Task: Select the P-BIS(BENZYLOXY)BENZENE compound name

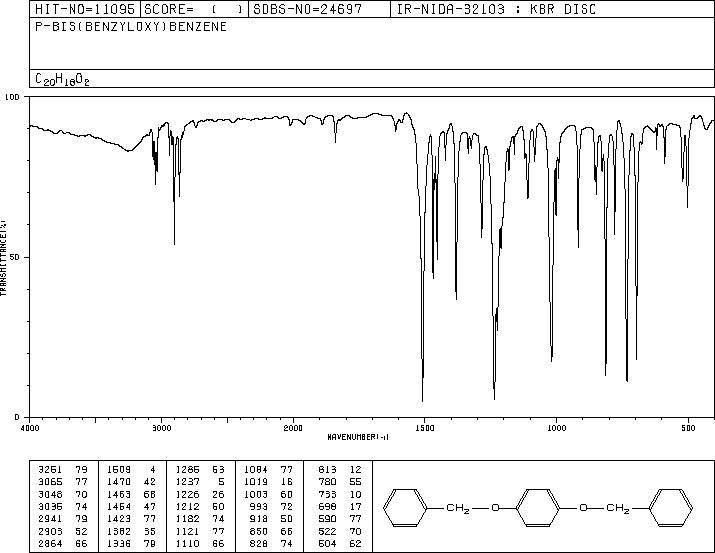Action: [131, 26]
